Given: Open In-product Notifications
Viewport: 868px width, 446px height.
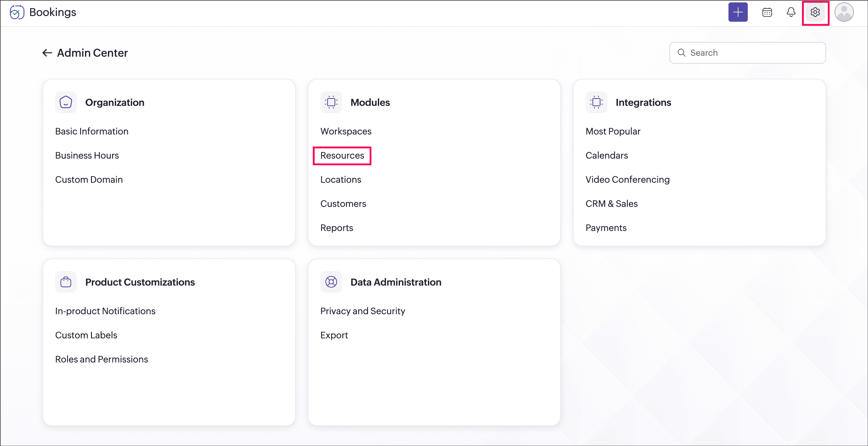Looking at the screenshot, I should click(105, 311).
